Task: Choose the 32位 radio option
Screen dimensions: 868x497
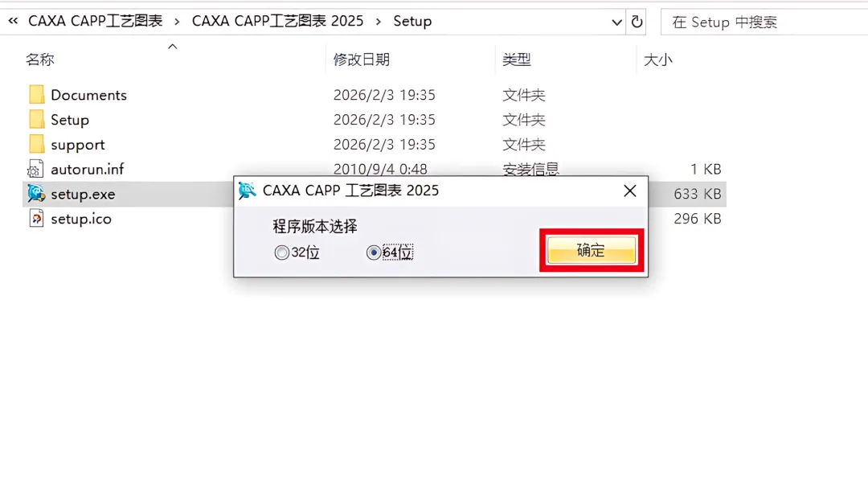Action: point(282,253)
